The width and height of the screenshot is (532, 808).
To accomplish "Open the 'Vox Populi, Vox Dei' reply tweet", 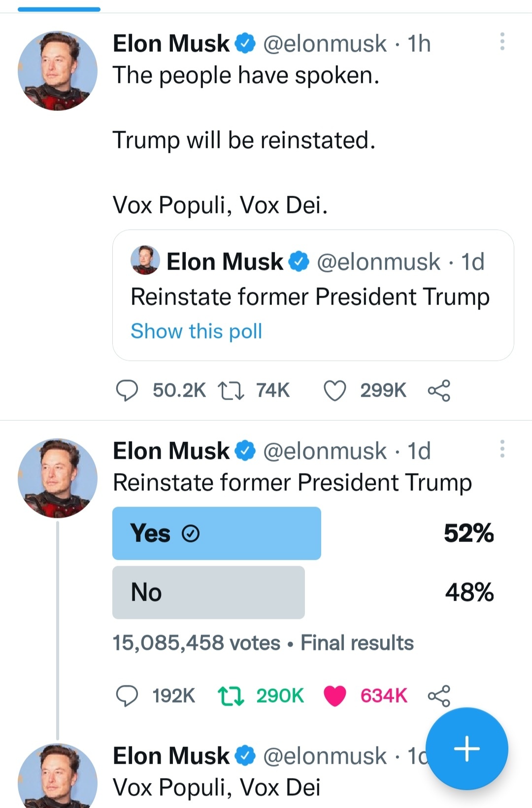I will pos(217,787).
